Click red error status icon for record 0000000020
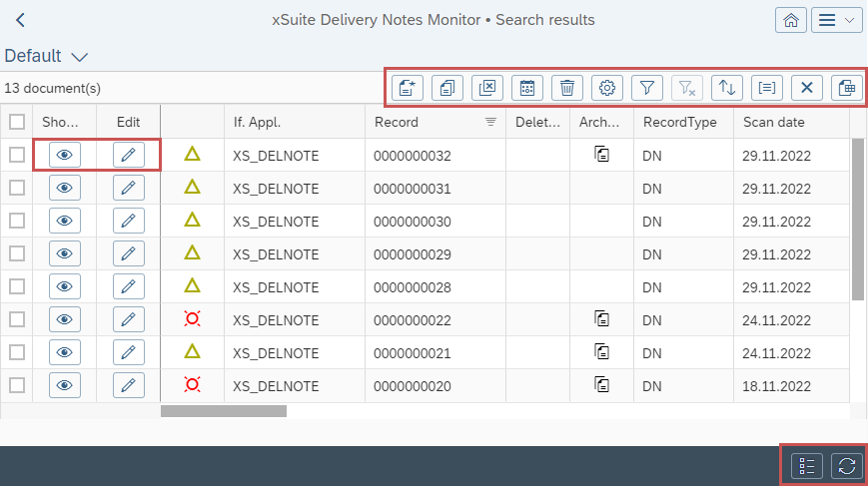Screen dimensions: 868x486 tap(192, 384)
